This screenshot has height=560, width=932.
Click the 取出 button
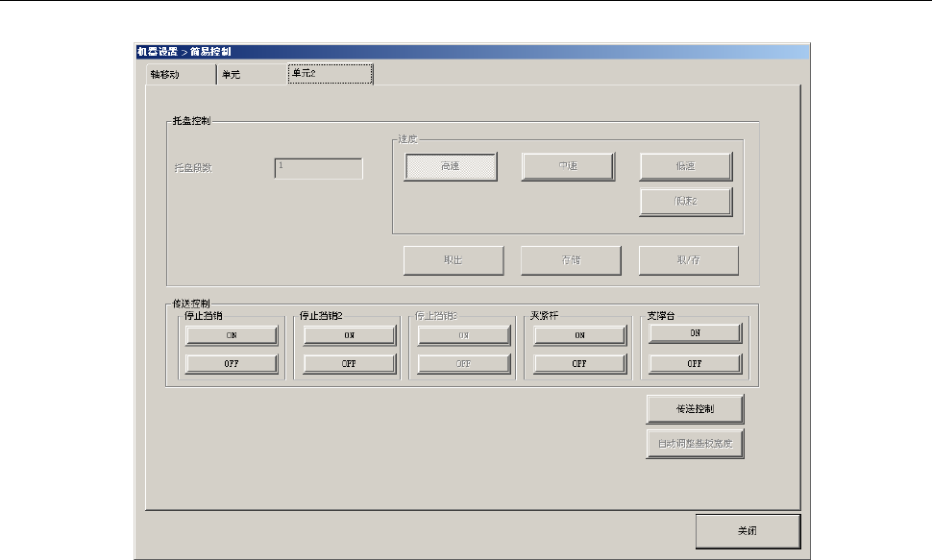click(453, 260)
